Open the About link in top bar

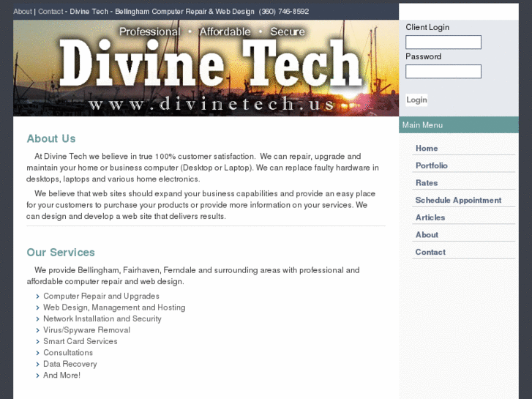coord(23,12)
